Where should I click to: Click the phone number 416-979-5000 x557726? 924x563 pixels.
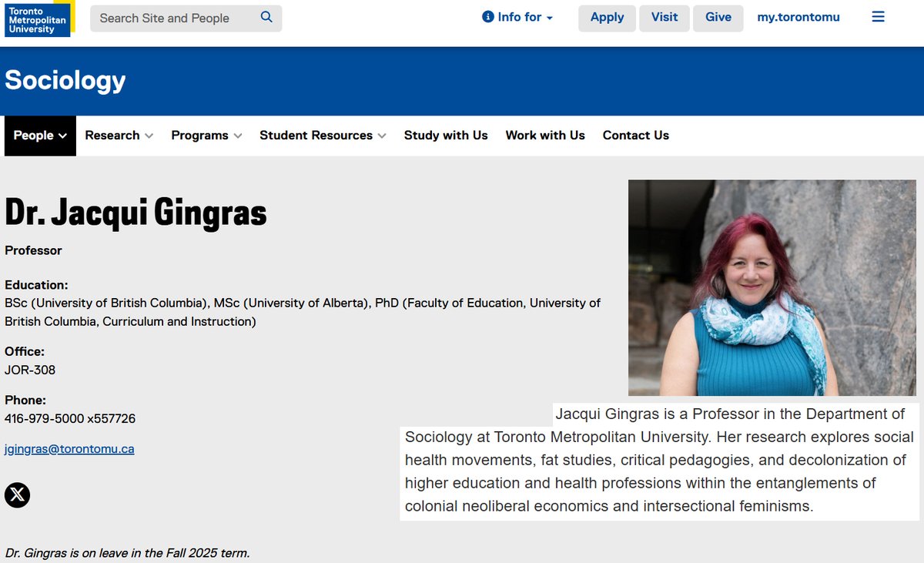(x=70, y=419)
